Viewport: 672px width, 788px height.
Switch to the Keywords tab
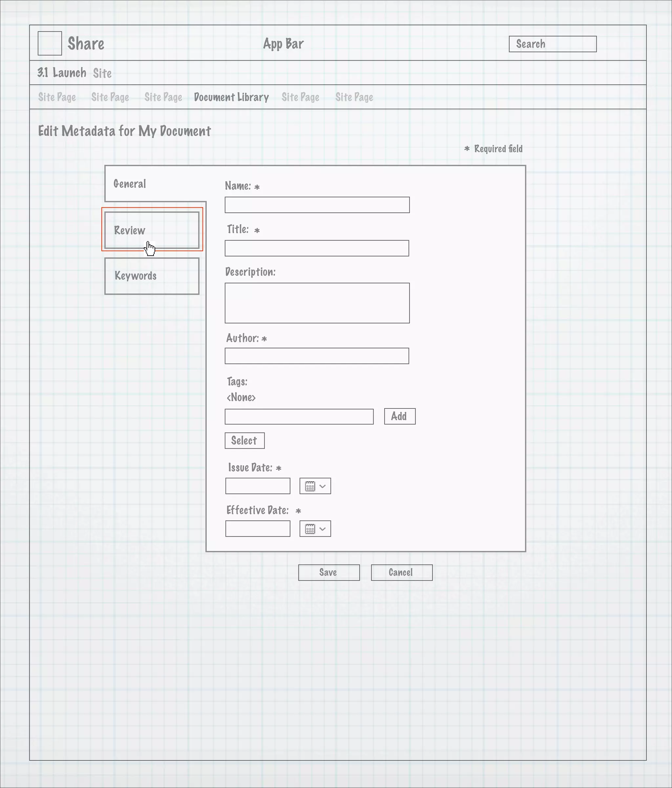pyautogui.click(x=152, y=276)
